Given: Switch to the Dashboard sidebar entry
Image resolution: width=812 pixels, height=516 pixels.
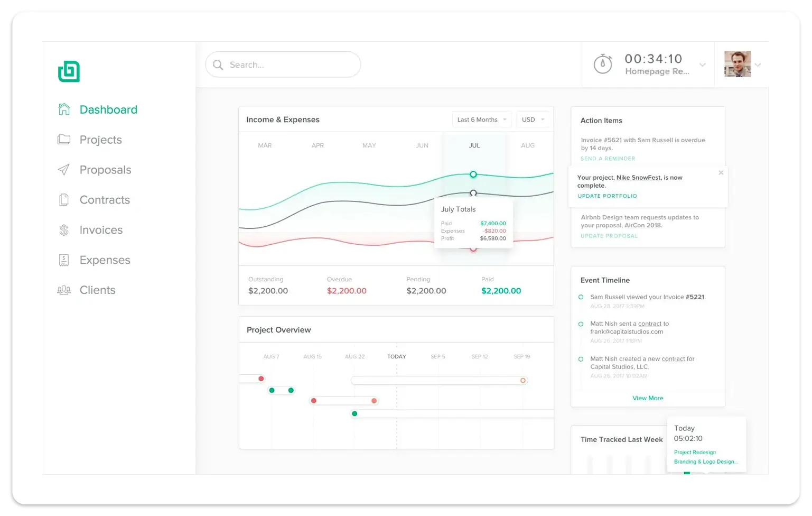Looking at the screenshot, I should click(108, 109).
